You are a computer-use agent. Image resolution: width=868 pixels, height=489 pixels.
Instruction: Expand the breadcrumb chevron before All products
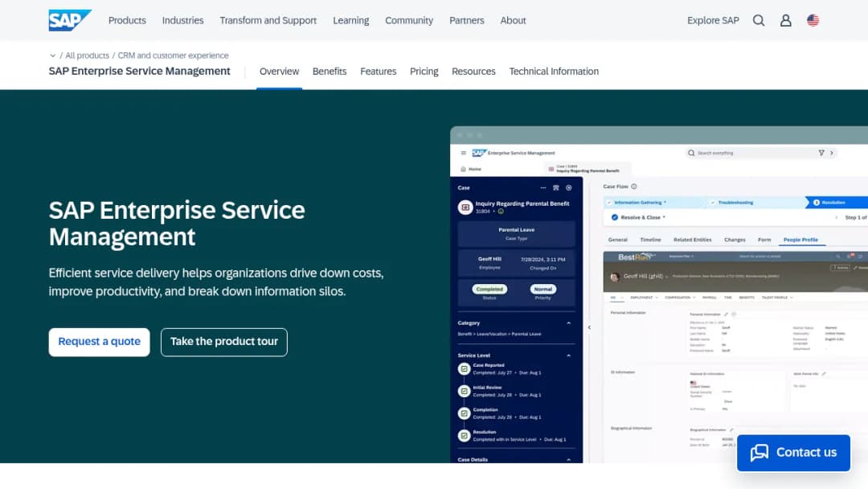click(52, 55)
